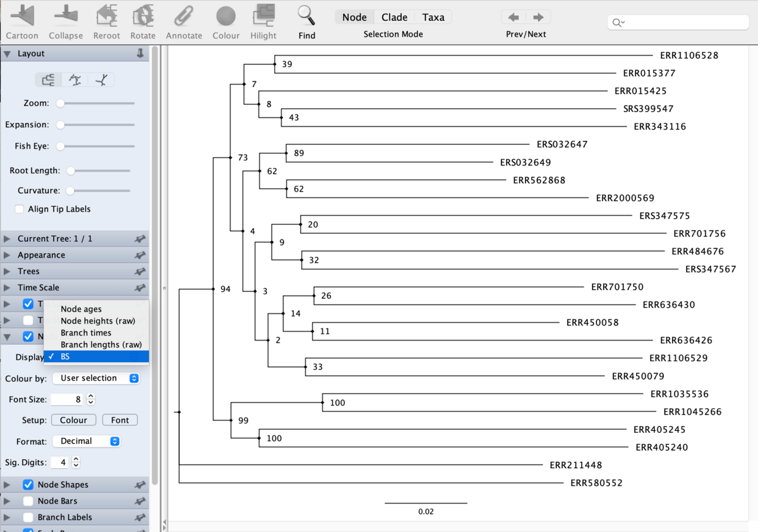Check the Node Bars checkbox
Viewport: 758px width, 532px height.
tap(28, 501)
